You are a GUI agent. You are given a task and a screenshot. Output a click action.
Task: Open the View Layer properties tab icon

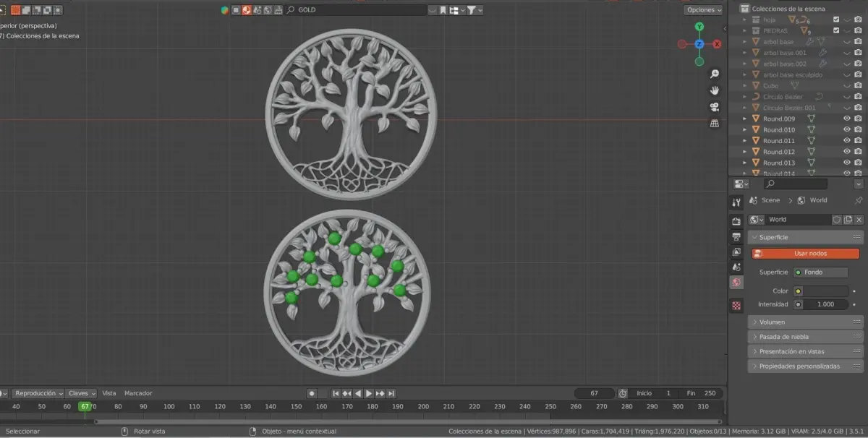tap(736, 252)
